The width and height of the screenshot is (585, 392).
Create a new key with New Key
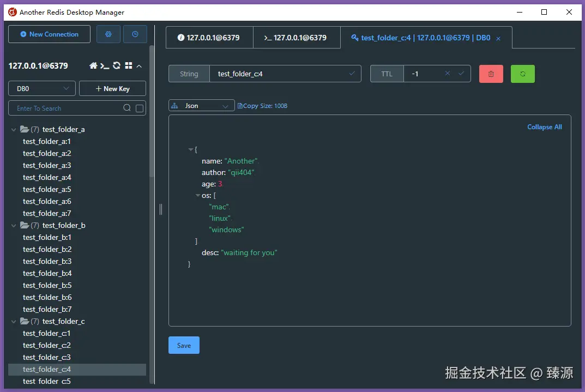pyautogui.click(x=112, y=88)
